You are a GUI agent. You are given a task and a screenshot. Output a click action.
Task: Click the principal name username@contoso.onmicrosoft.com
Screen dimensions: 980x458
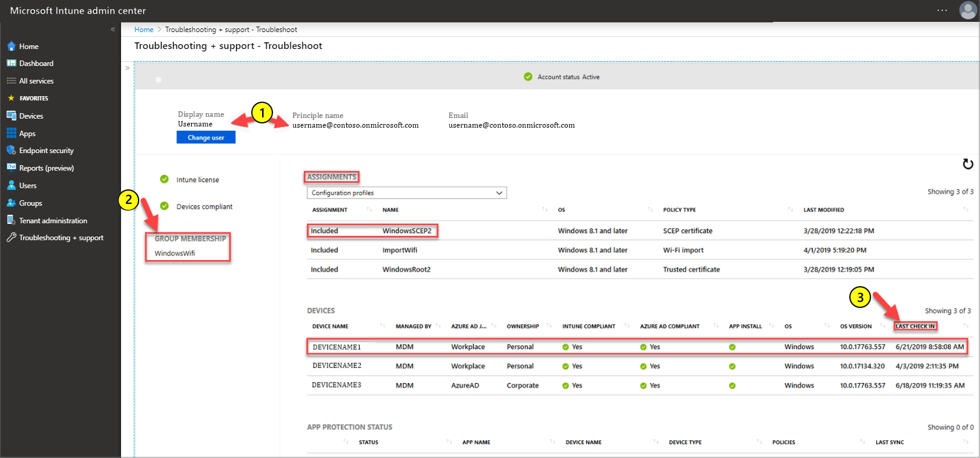(355, 125)
